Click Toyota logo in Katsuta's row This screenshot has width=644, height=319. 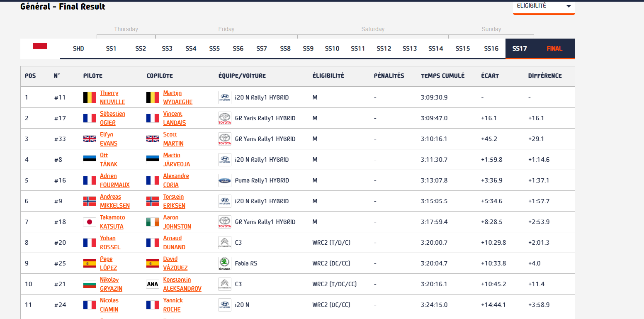tap(225, 222)
